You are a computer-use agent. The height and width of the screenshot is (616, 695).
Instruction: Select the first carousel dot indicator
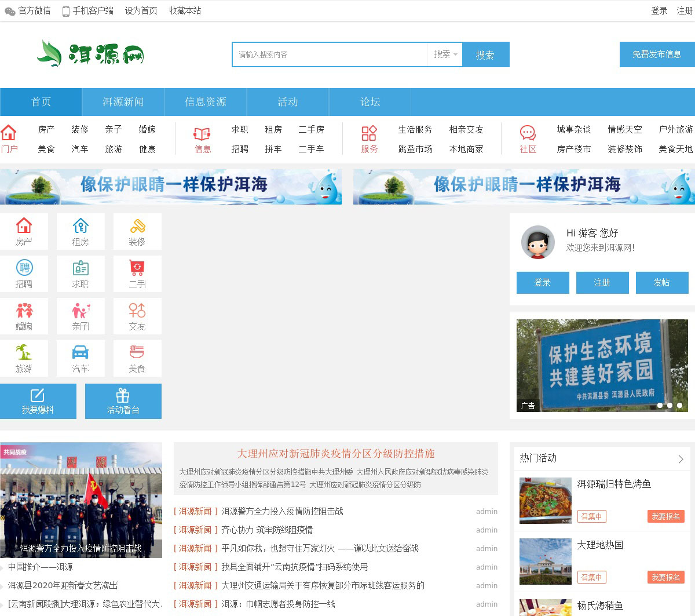660,406
